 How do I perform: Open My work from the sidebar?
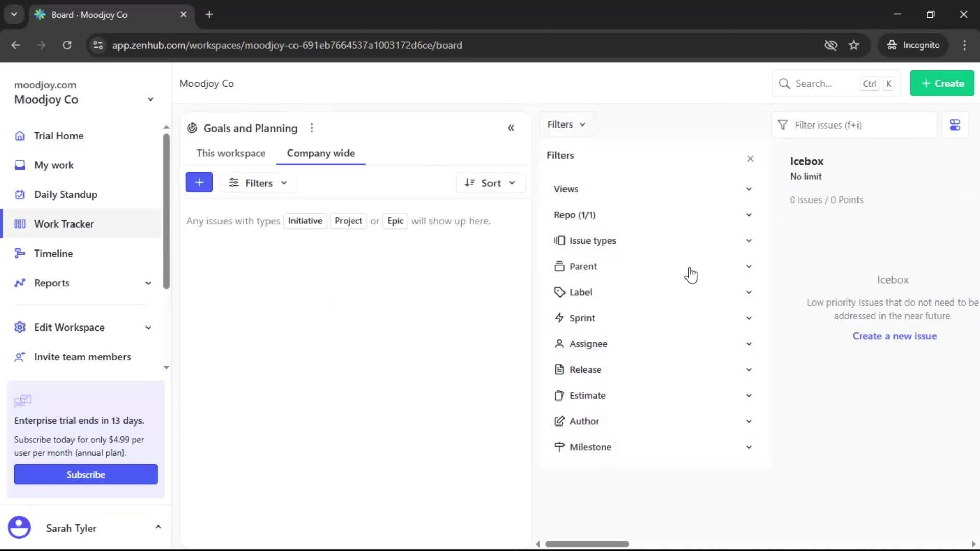(54, 165)
